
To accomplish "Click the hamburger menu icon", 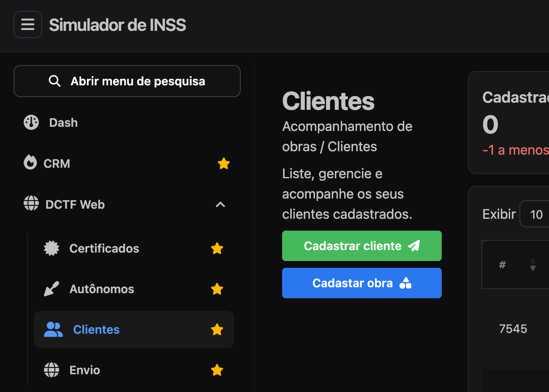I will point(28,24).
